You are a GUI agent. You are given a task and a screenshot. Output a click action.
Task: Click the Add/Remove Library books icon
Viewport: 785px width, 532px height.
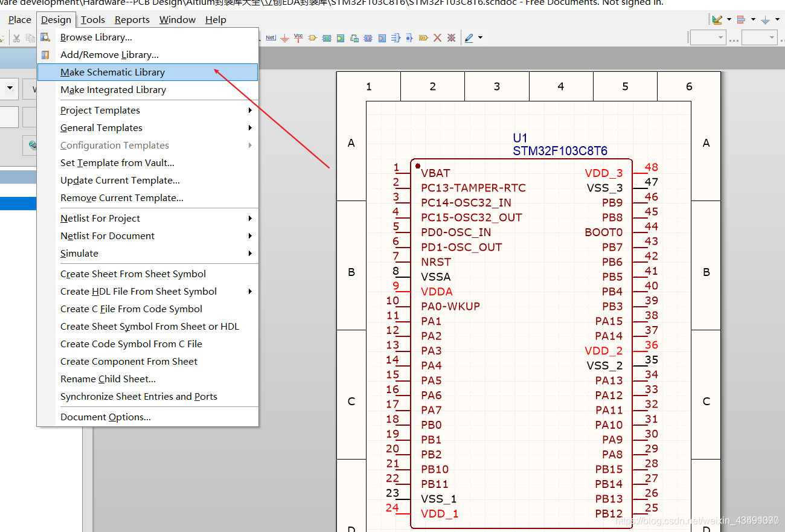coord(45,54)
